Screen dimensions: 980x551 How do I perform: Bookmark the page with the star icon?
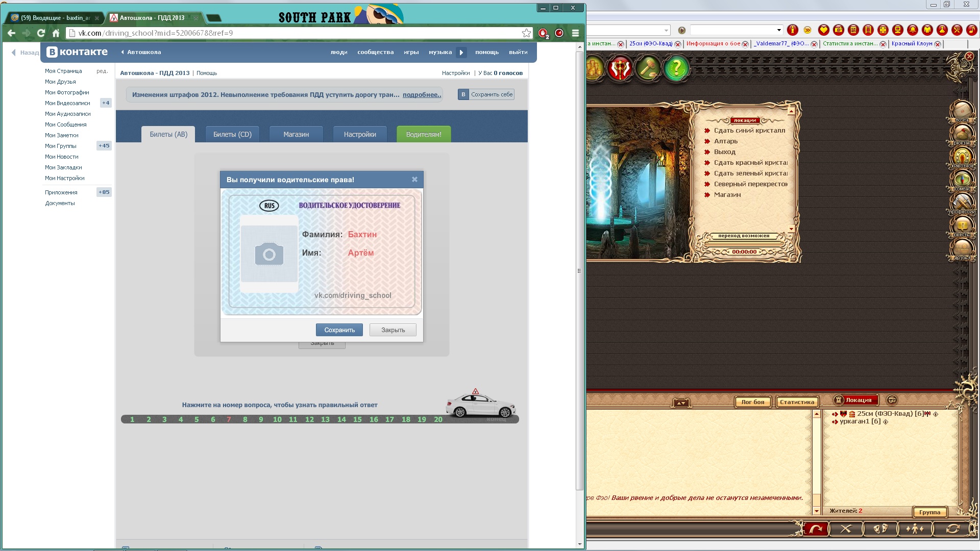click(x=526, y=33)
